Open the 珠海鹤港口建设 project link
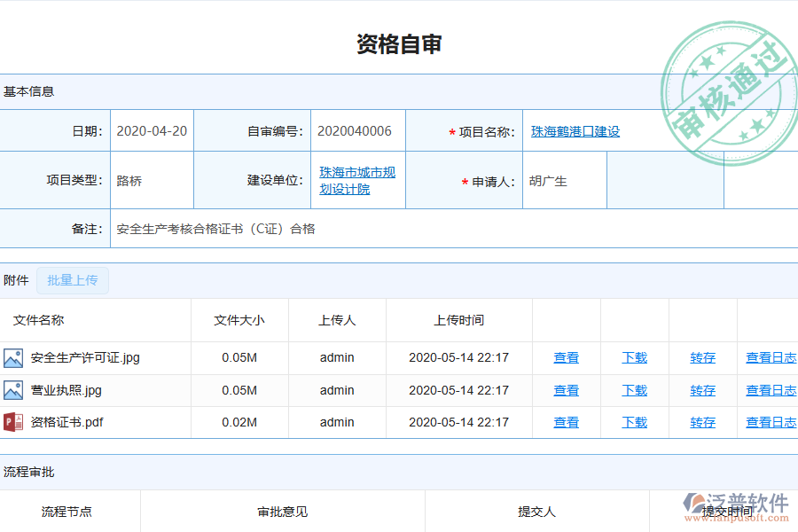 click(x=575, y=130)
